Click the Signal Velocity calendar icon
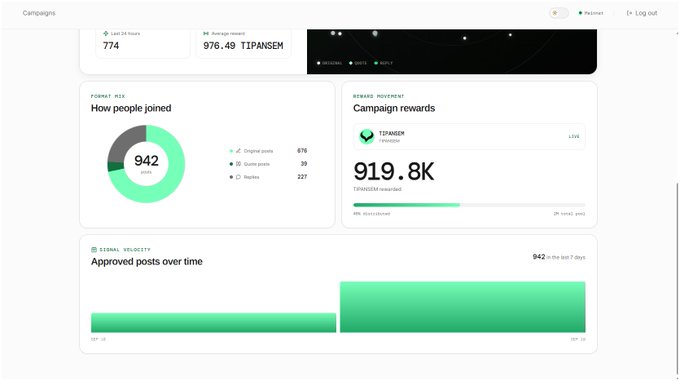Image resolution: width=680 pixels, height=381 pixels. click(x=94, y=250)
